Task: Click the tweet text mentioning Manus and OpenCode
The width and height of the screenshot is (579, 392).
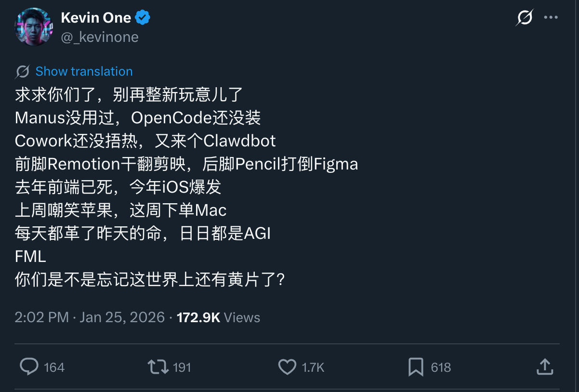Action: 138,118
